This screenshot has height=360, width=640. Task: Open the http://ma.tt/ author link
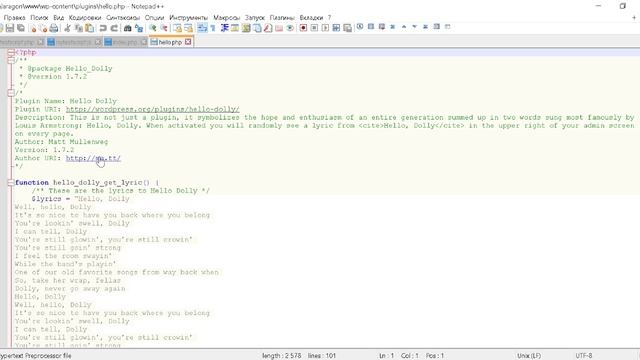click(93, 158)
